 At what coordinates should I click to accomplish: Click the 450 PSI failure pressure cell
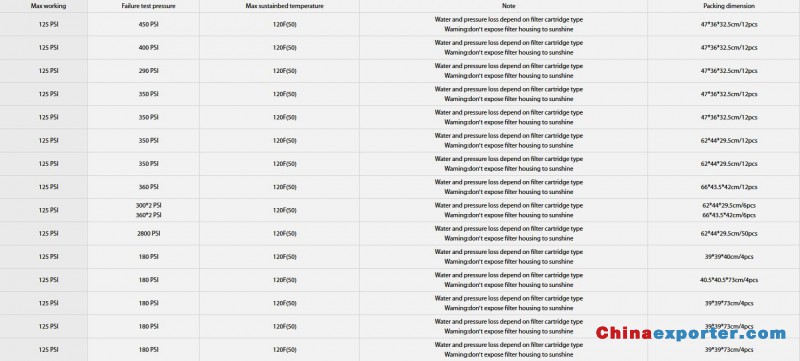click(148, 24)
